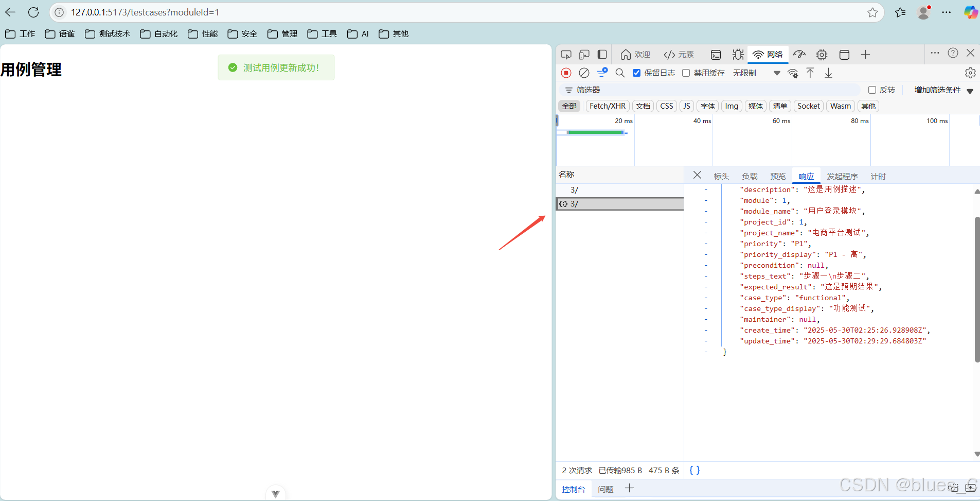
Task: Open 标头 headers tab
Action: click(721, 176)
